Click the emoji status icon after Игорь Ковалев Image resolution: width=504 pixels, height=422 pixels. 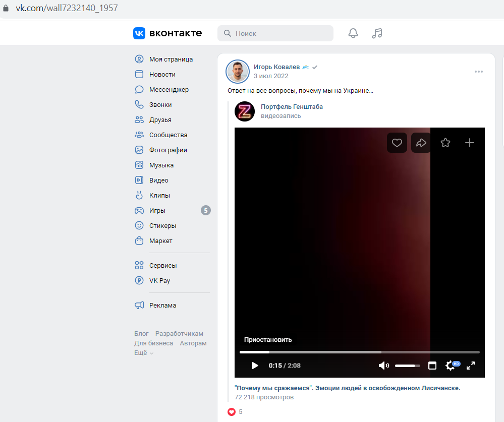[x=306, y=67]
